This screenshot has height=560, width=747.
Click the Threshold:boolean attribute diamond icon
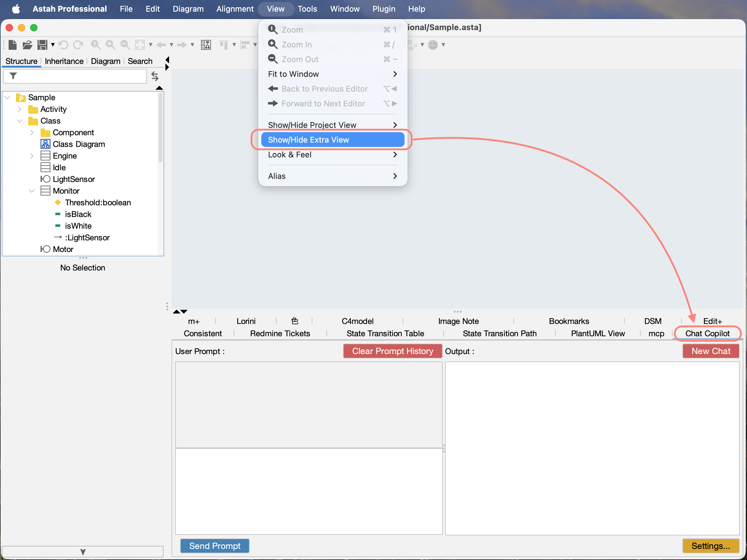[x=58, y=203]
